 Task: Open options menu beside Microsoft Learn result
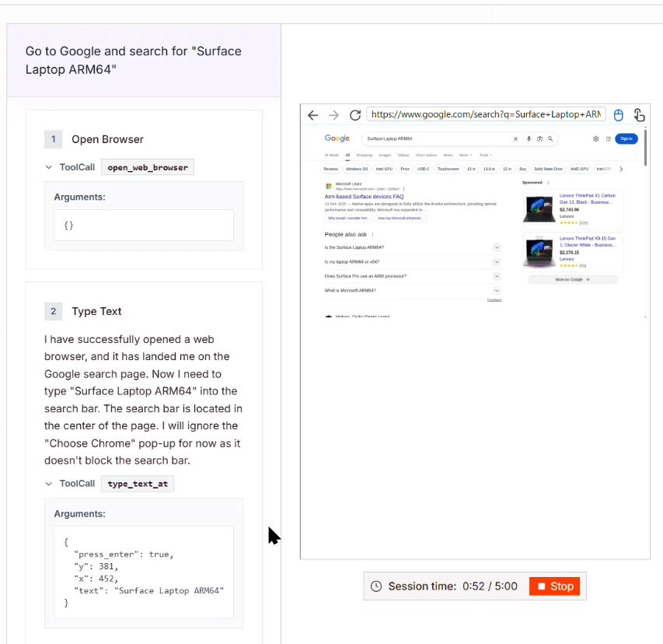404,189
